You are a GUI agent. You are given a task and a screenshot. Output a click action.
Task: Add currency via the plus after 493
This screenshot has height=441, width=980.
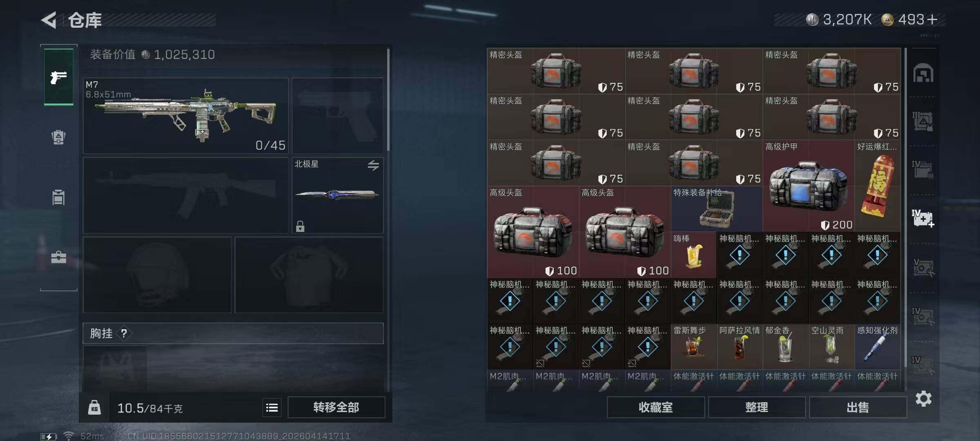pos(932,19)
